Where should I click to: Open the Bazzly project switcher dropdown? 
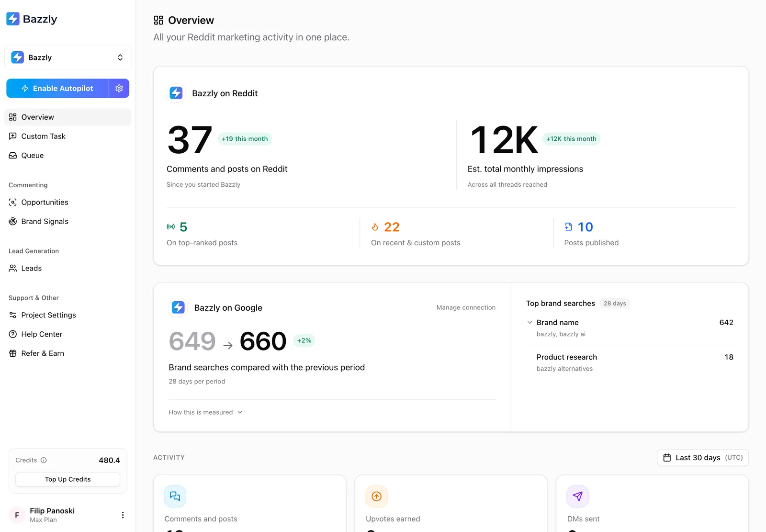(x=68, y=57)
